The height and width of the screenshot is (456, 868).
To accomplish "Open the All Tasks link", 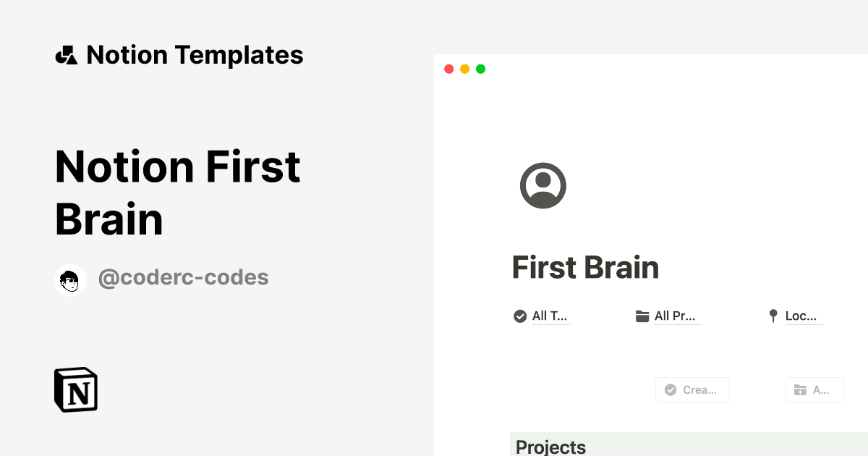I will coord(548,316).
